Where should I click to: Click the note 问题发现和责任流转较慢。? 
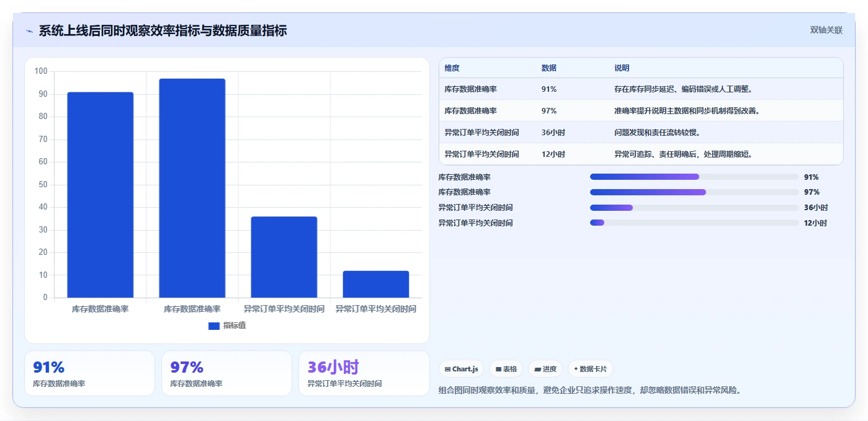pos(658,133)
